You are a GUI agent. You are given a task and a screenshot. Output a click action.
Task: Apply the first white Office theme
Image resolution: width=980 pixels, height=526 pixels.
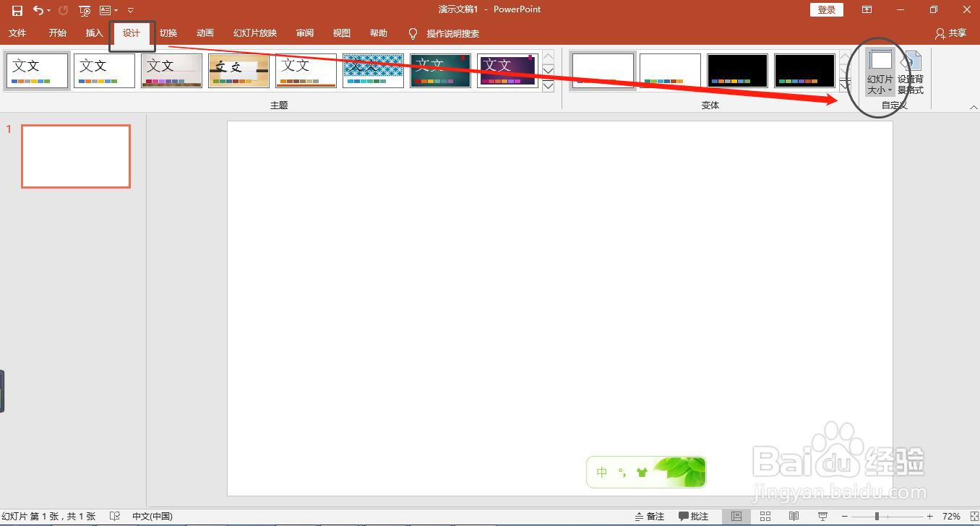[x=38, y=71]
